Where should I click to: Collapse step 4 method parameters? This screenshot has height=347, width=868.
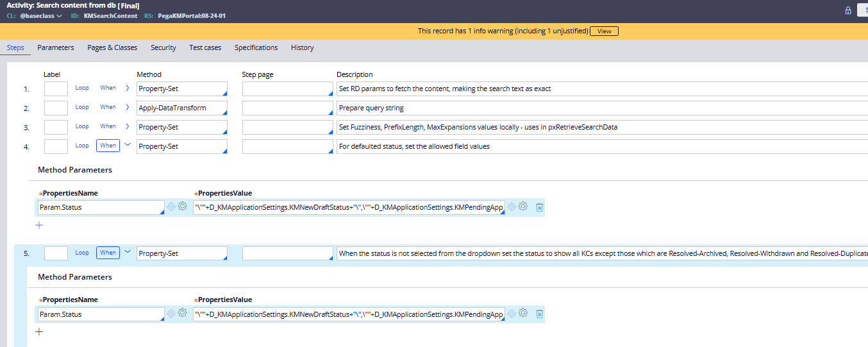pos(127,146)
